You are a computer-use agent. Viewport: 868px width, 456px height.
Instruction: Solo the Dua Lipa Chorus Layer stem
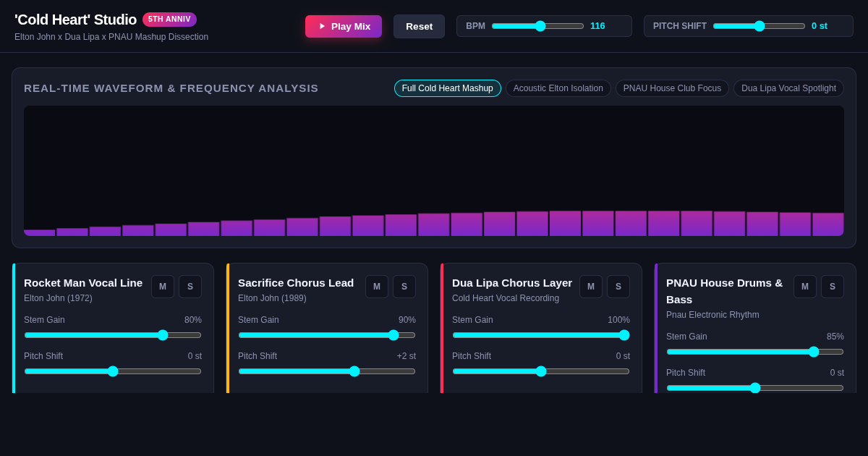[x=618, y=287]
